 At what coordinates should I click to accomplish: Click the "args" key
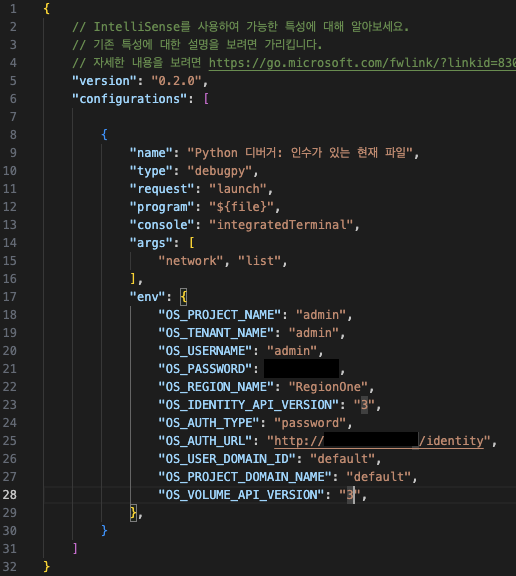(151, 243)
